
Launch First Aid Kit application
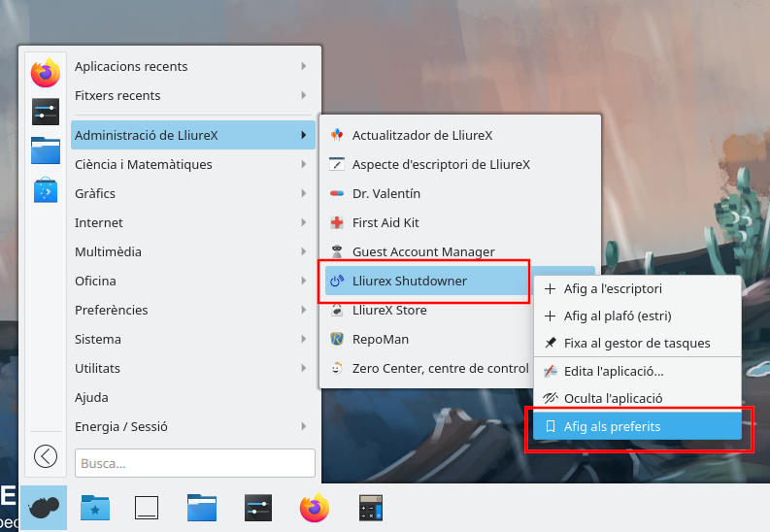385,222
